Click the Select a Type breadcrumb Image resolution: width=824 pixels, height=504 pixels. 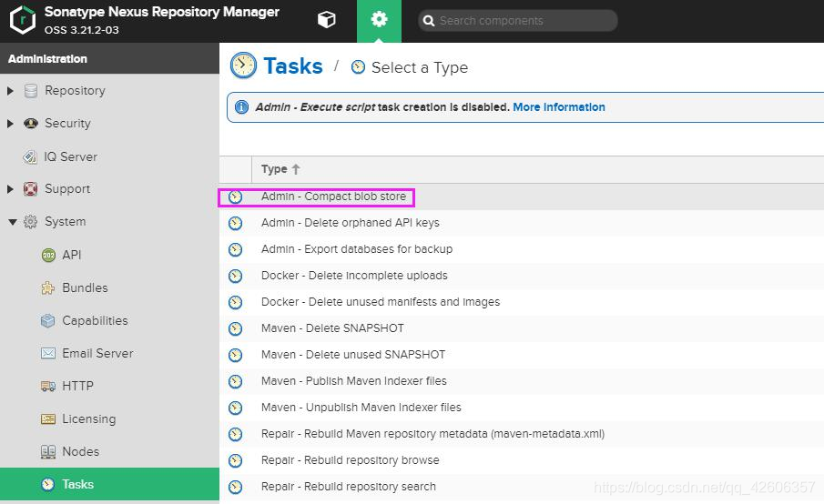420,67
